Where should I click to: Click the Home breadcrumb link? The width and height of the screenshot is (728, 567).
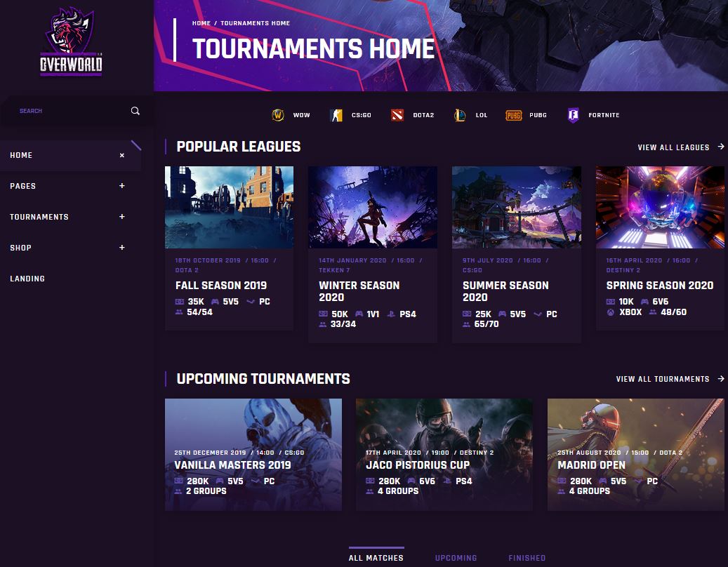(201, 23)
